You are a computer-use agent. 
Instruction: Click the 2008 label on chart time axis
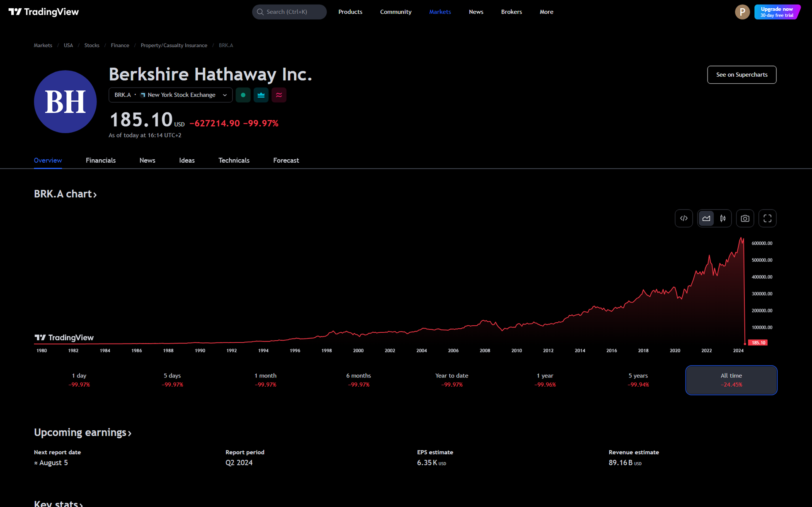(x=485, y=351)
